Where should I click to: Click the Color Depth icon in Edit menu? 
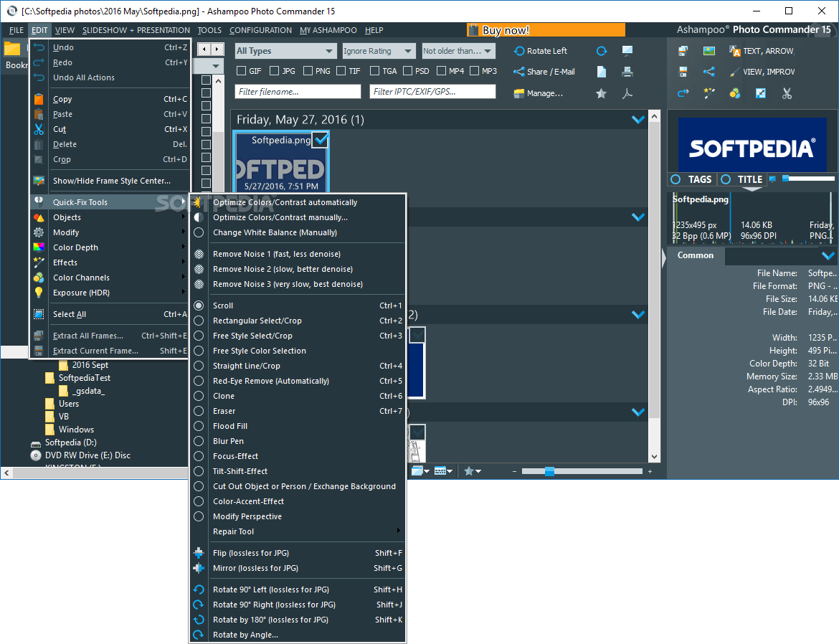(39, 247)
